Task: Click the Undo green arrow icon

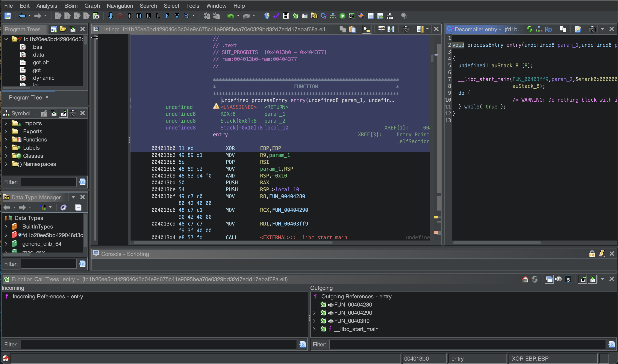Action: (x=230, y=16)
